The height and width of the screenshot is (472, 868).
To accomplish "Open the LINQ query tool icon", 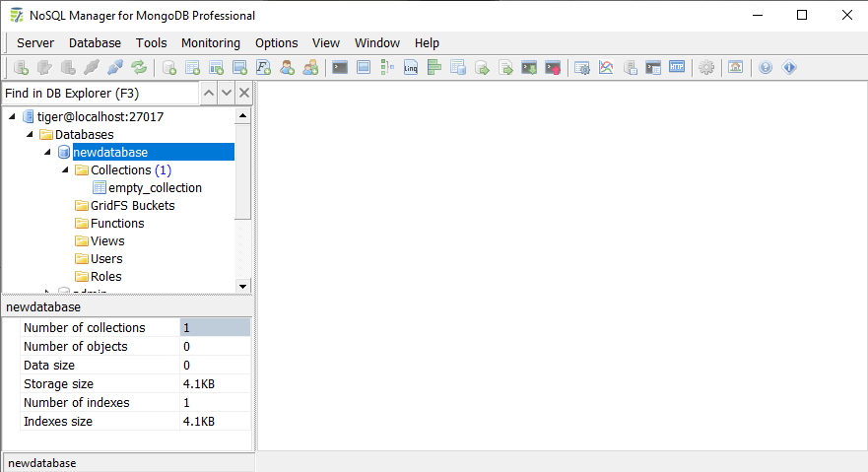I will [x=411, y=68].
